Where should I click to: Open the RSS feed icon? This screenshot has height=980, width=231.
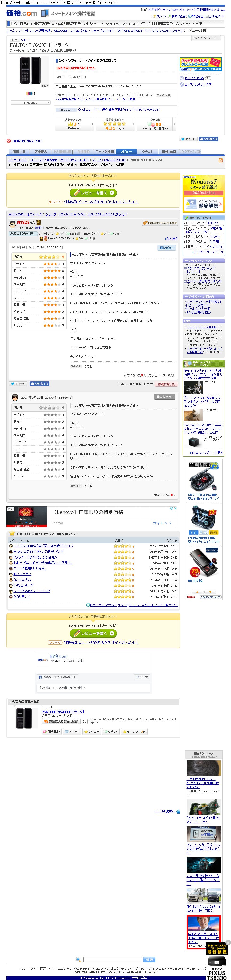coord(220,161)
